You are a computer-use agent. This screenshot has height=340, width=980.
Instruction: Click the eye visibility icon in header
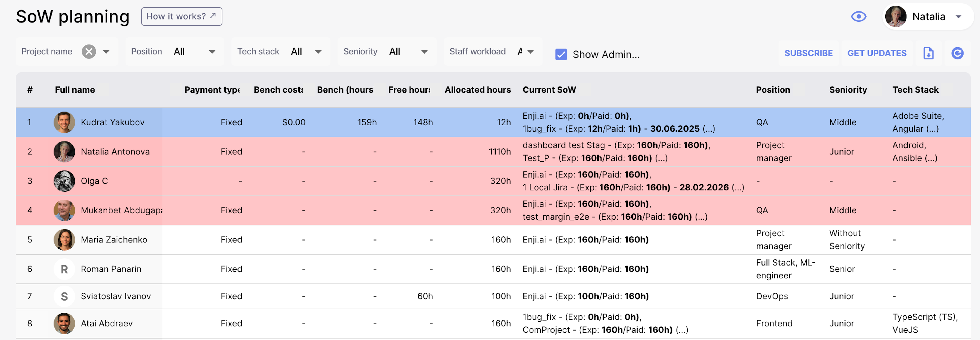coord(858,16)
